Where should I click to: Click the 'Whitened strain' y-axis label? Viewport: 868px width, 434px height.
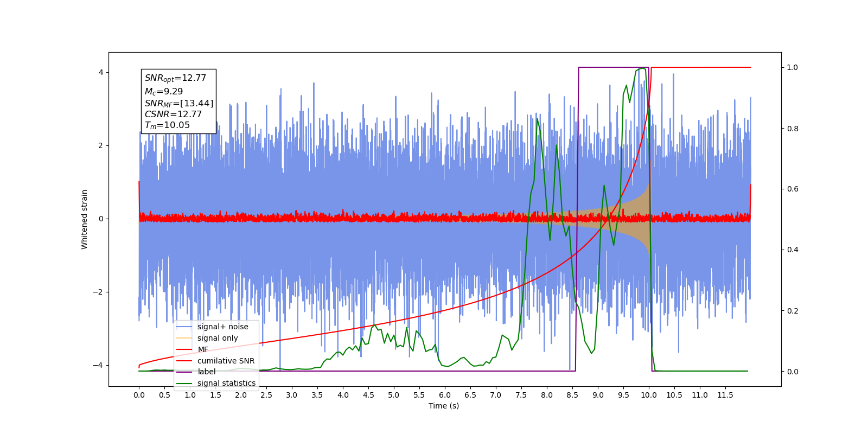click(85, 219)
